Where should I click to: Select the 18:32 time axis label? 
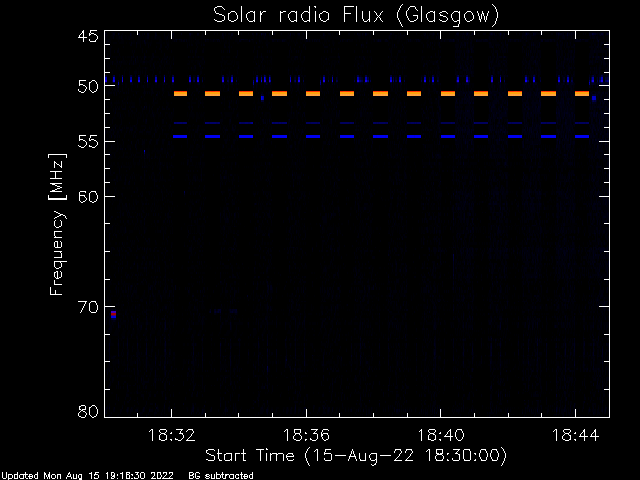pyautogui.click(x=171, y=435)
